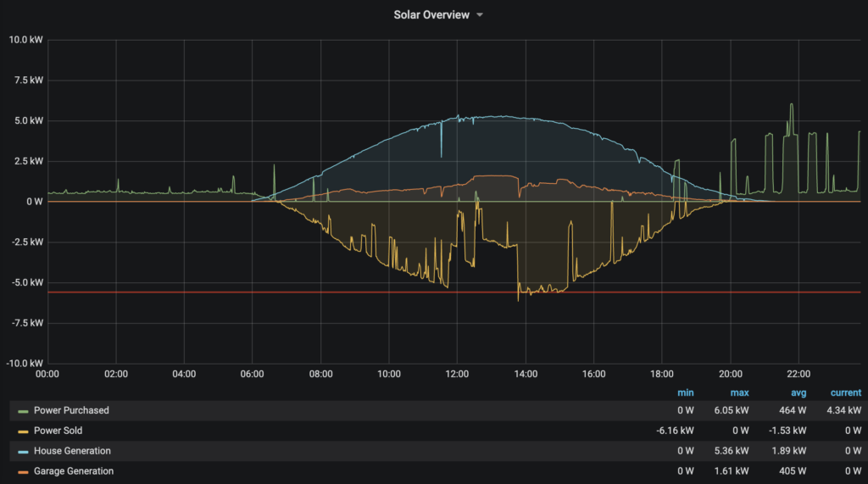Sort legend by the max column
Image resolution: width=868 pixels, height=484 pixels.
(739, 392)
